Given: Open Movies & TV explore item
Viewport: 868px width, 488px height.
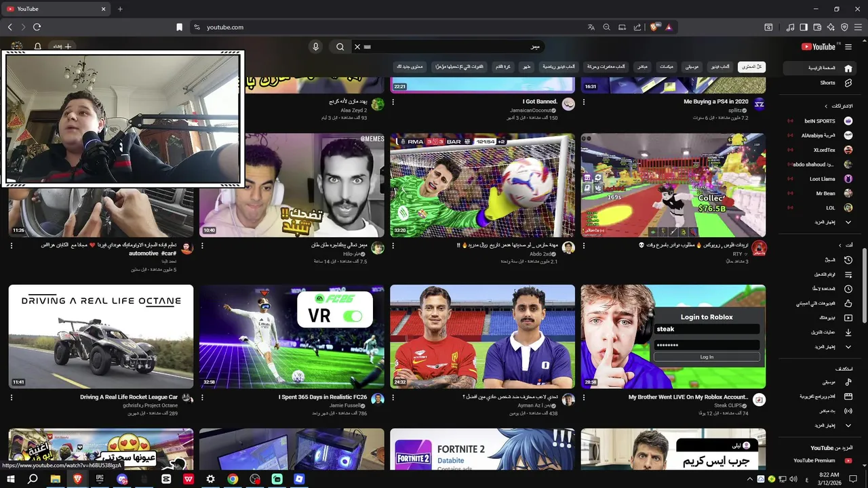Looking at the screenshot, I should point(819,396).
